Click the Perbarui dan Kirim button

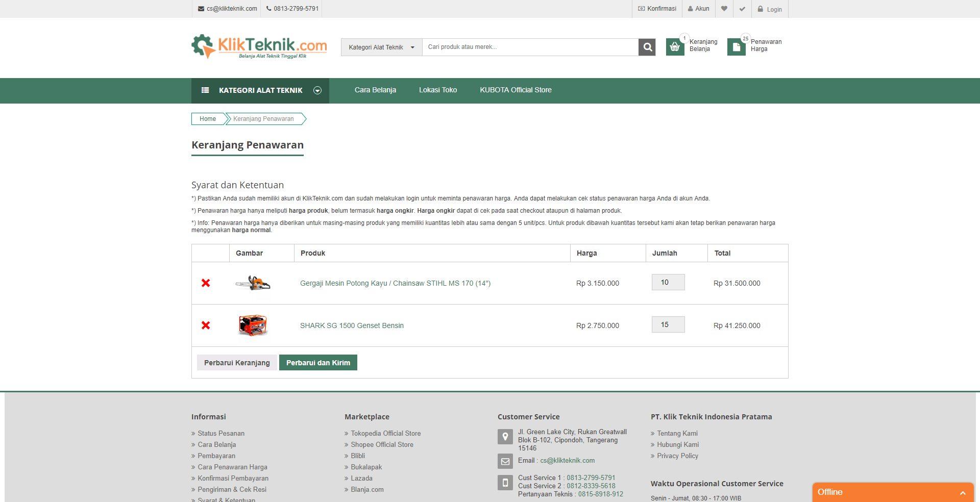coord(318,363)
